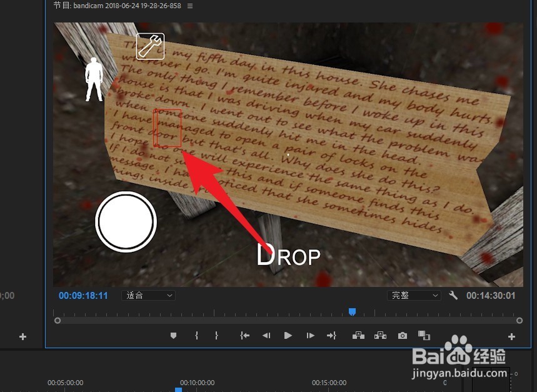Go to In point
The height and width of the screenshot is (392, 537).
pyautogui.click(x=244, y=336)
